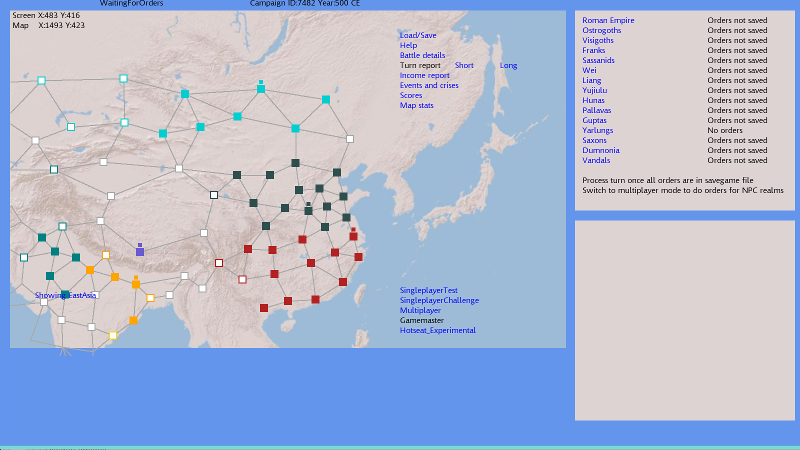Open the Long turn report
The height and width of the screenshot is (450, 800).
click(x=509, y=65)
